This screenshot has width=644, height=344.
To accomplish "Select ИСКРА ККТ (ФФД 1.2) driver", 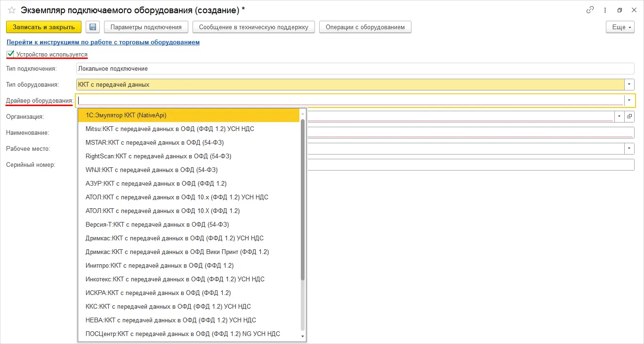I will [x=189, y=293].
